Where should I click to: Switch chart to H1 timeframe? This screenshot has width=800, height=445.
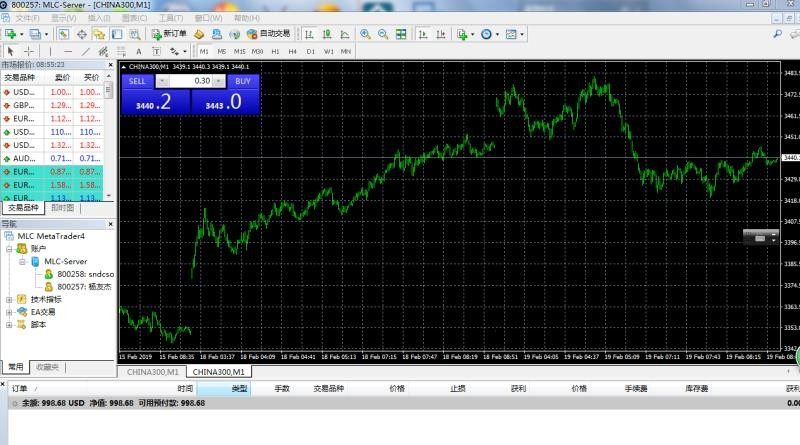tap(275, 51)
